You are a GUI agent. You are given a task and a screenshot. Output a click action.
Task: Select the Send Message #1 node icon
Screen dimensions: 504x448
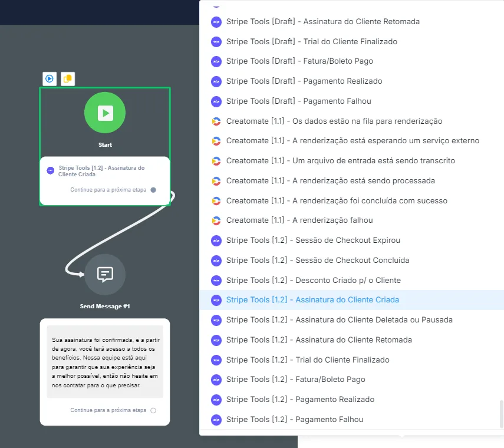coord(105,274)
